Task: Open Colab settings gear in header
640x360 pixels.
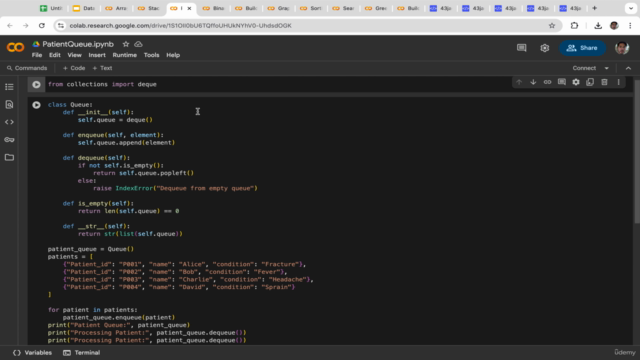Action: [544, 48]
